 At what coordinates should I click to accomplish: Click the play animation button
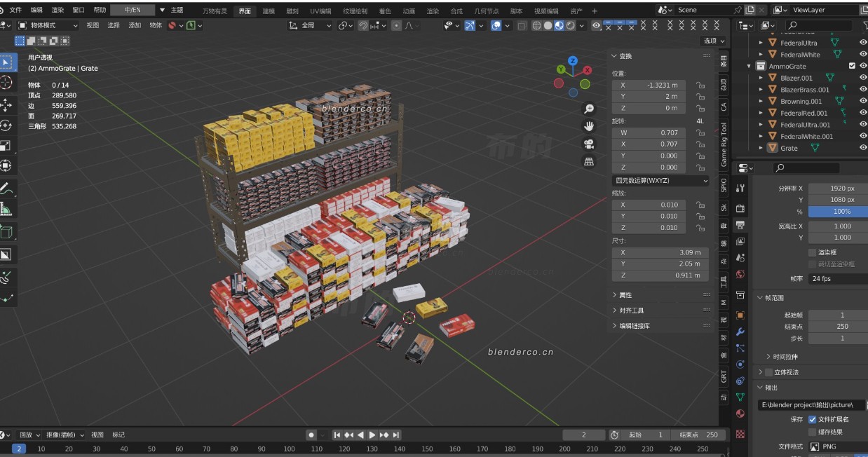click(x=372, y=435)
